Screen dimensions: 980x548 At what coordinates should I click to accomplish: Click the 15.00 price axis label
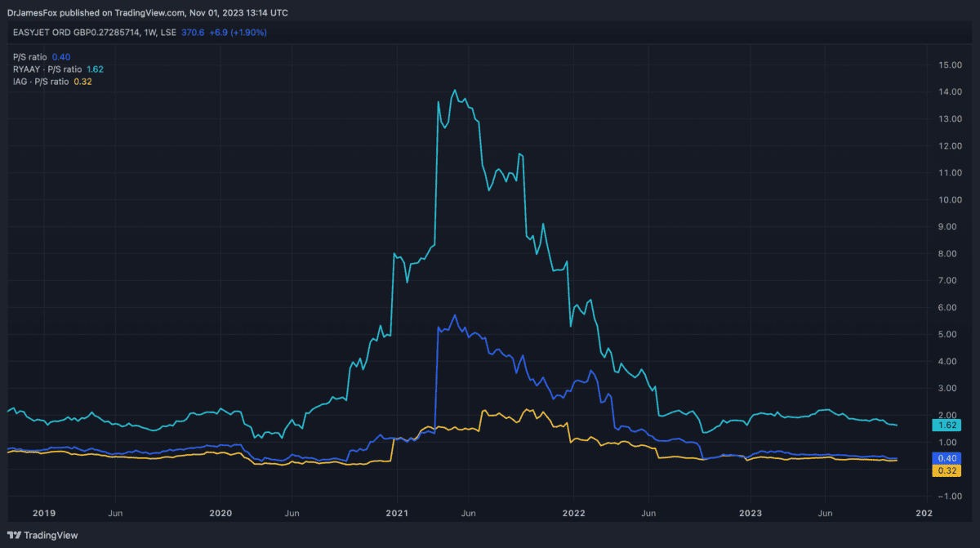950,65
